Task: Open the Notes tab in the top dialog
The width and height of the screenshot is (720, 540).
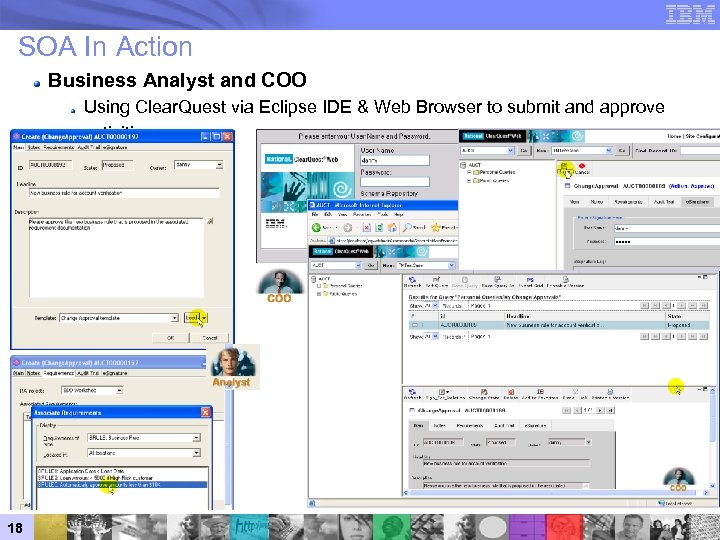Action: click(34, 147)
